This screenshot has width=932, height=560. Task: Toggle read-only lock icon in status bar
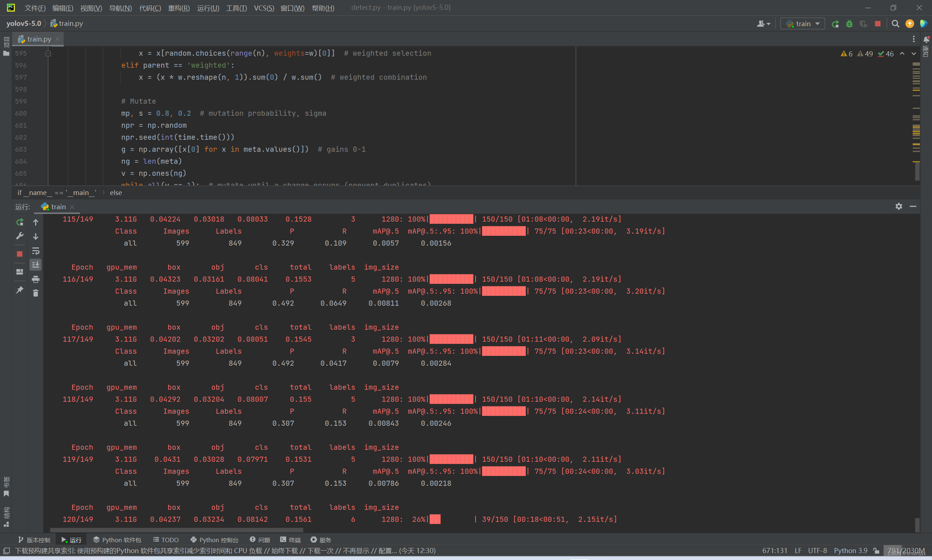[877, 551]
